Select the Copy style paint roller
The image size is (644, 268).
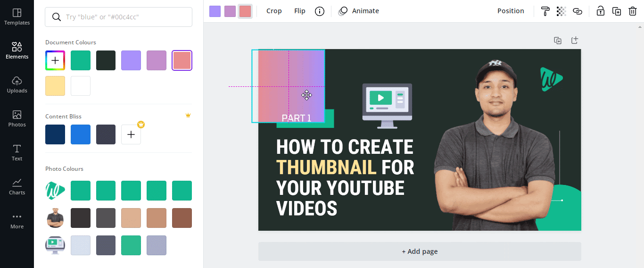[545, 11]
